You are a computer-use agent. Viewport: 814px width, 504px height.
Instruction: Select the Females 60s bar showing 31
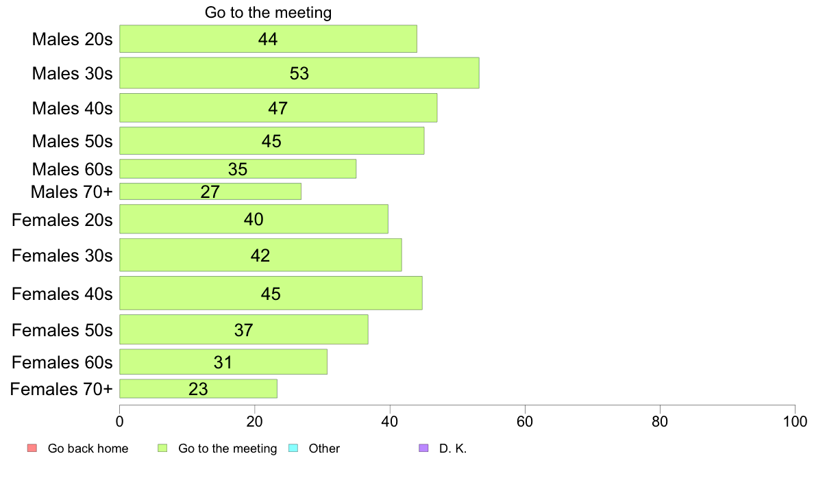click(x=223, y=362)
